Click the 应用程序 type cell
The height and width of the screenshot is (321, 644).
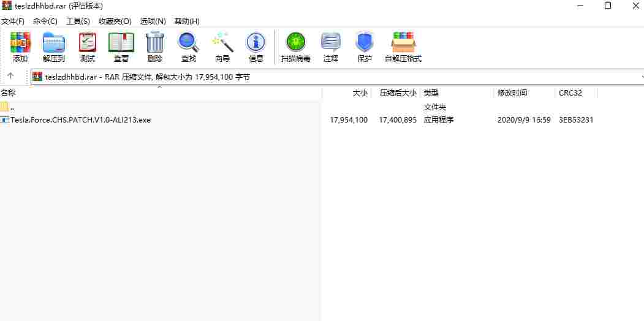point(439,120)
